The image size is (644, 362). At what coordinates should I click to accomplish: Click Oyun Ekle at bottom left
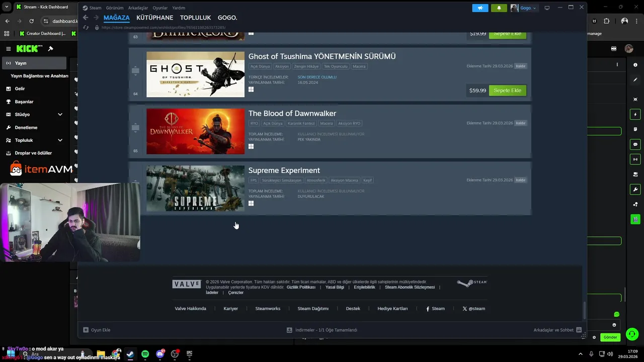[x=97, y=330]
